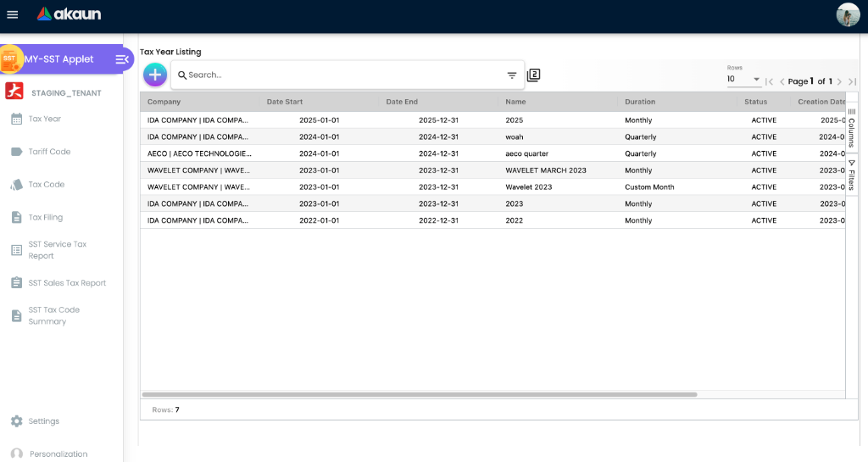Click the akaun logo
The image size is (868, 462).
point(69,14)
